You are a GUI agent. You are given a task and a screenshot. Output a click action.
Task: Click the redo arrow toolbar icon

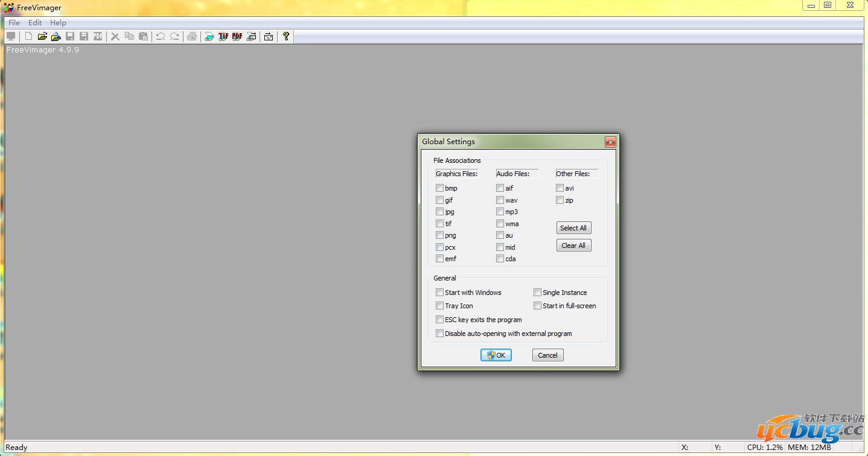pyautogui.click(x=174, y=36)
